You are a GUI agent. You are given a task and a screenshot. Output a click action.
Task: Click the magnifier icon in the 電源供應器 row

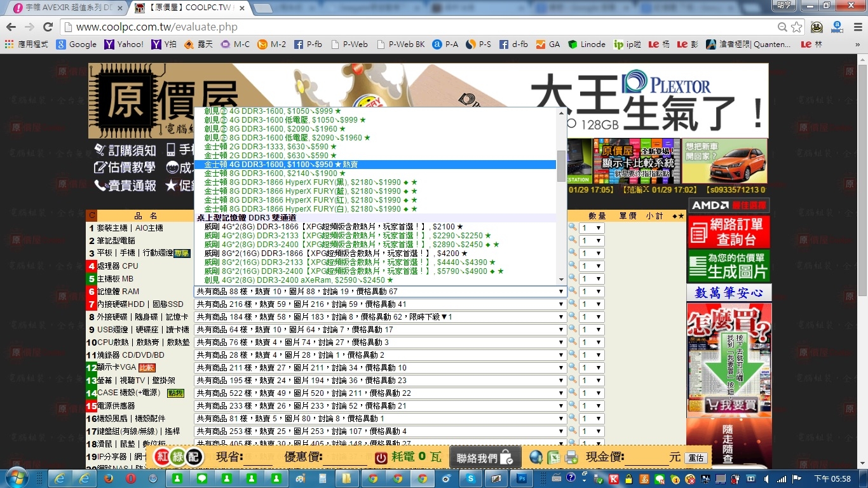pyautogui.click(x=573, y=405)
